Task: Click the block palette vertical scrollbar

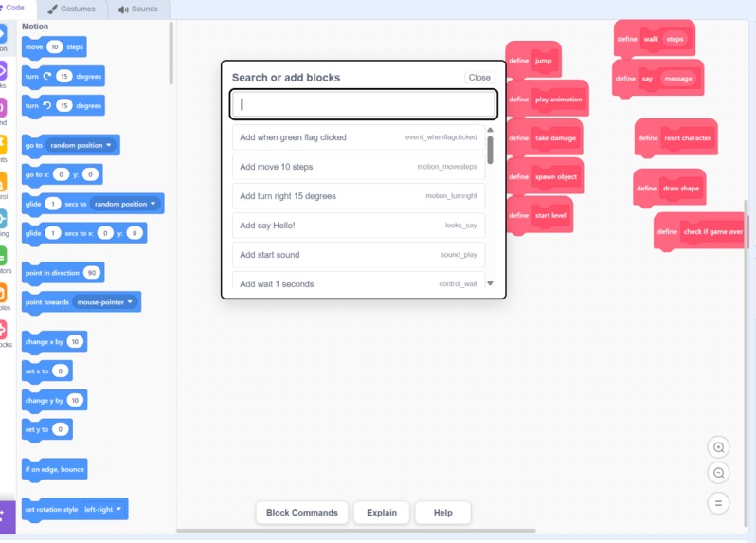Action: click(171, 53)
